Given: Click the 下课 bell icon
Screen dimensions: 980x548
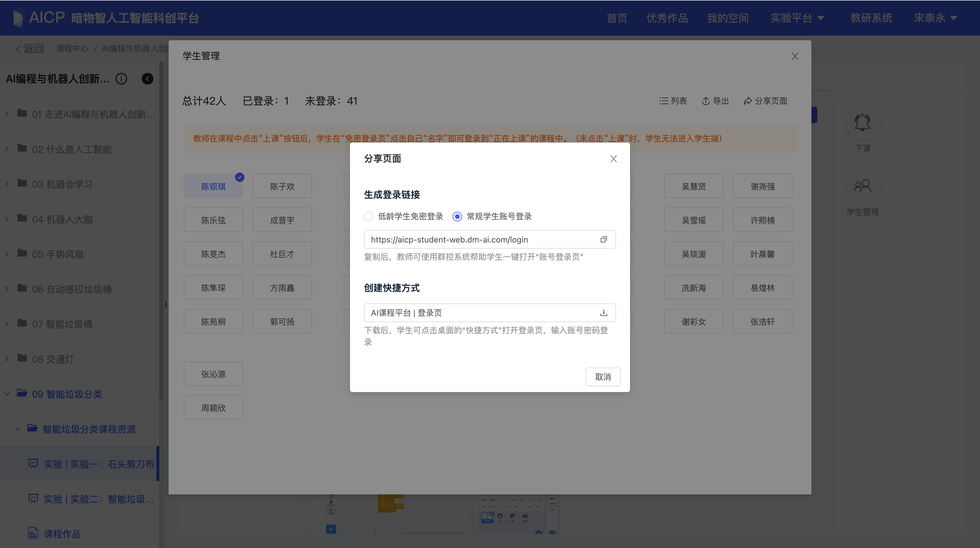Looking at the screenshot, I should (862, 123).
